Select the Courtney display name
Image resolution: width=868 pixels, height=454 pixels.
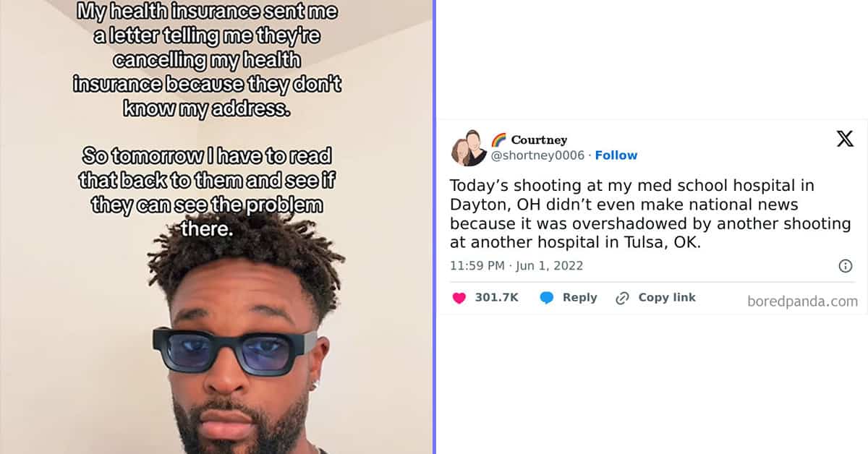click(539, 140)
